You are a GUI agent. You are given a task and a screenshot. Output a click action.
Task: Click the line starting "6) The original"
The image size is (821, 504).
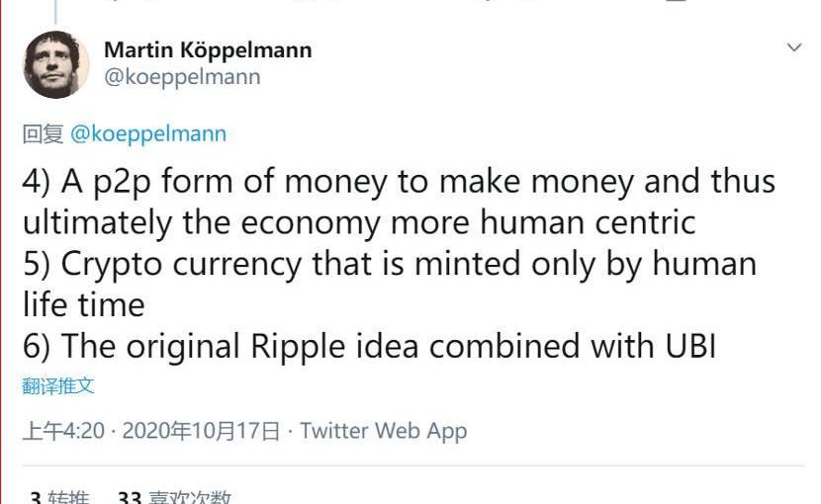coord(368,346)
